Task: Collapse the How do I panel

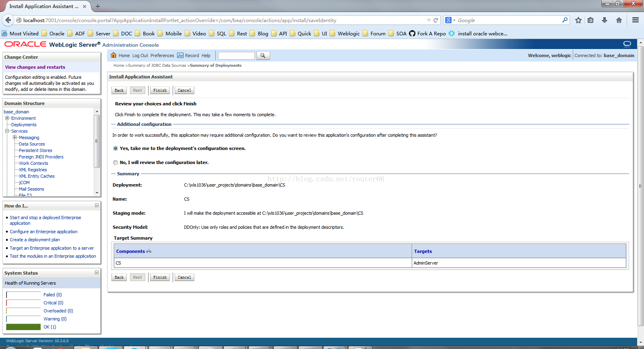Action: click(x=97, y=205)
